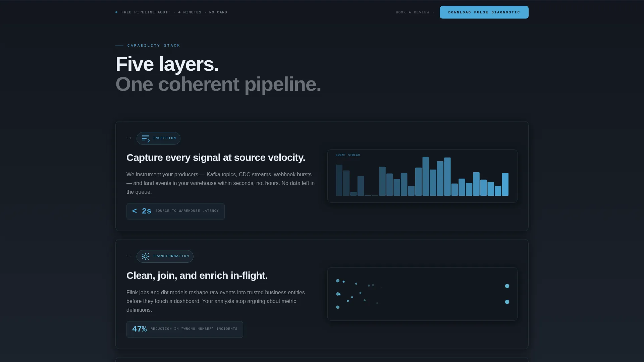Click 'Capture every signal at source velocity.' heading

pos(216,158)
